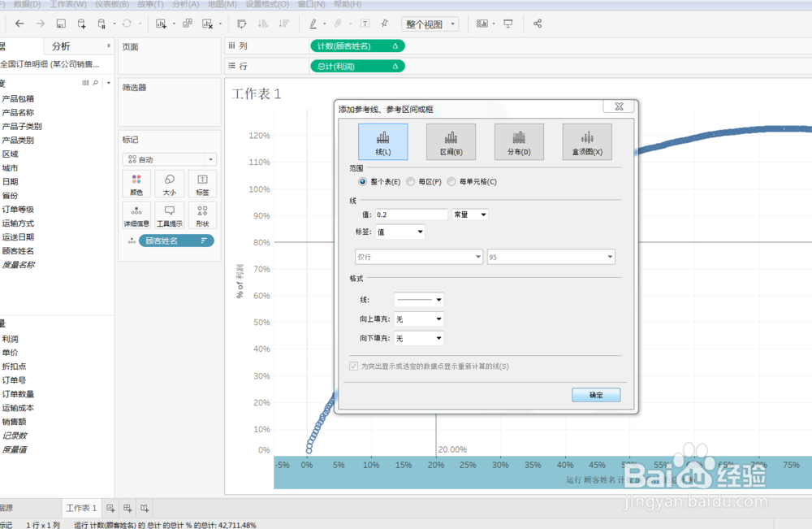Select the 销售额 measure field
This screenshot has height=529, width=812.
tap(14, 422)
